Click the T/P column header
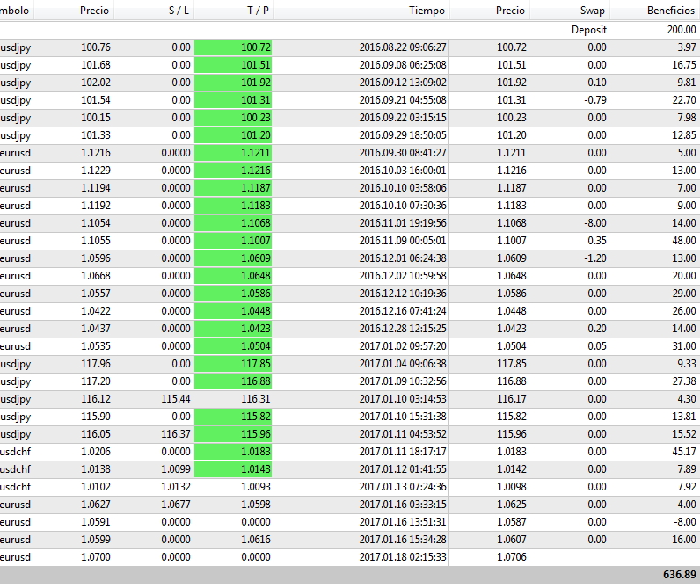Viewport: 700px width, 588px height. coord(234,11)
